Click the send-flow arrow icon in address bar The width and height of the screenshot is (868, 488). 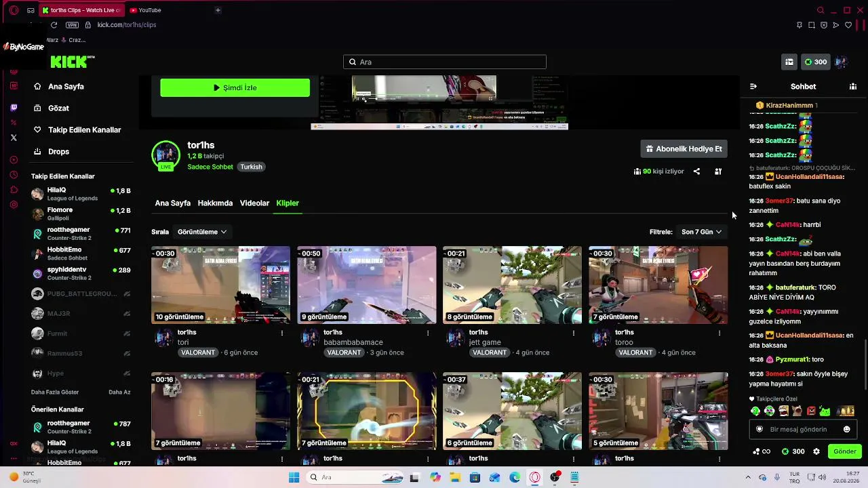(x=836, y=25)
